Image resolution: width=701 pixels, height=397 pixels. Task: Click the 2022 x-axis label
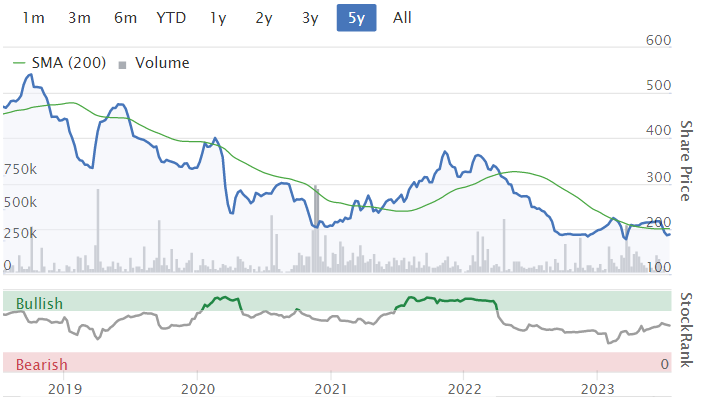click(x=465, y=389)
